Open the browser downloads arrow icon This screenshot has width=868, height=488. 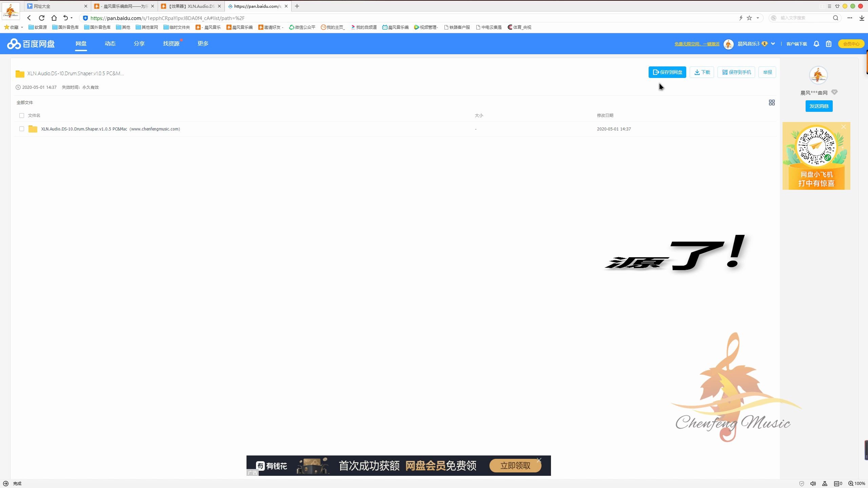[862, 18]
